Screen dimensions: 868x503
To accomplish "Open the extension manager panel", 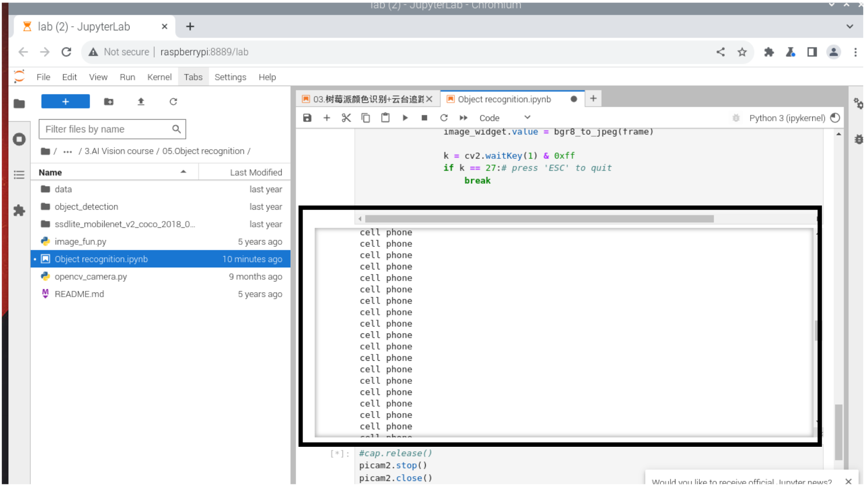I will coord(19,211).
